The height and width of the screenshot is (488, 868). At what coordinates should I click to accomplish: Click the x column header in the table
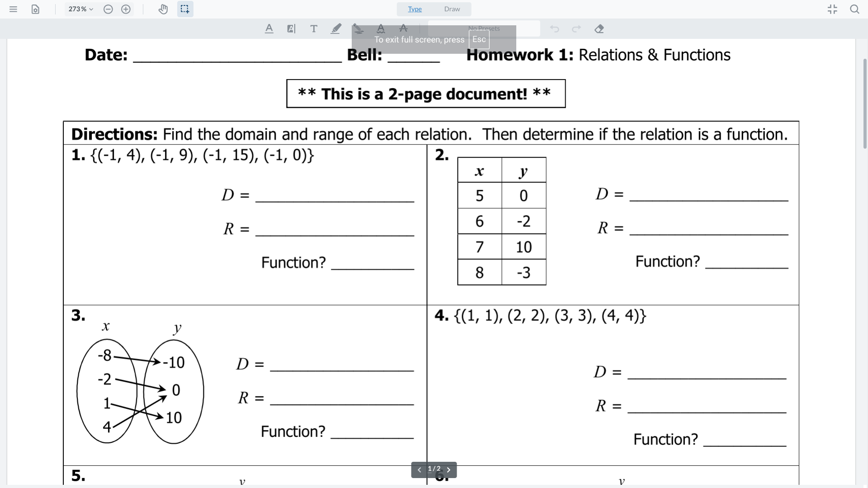pos(480,170)
